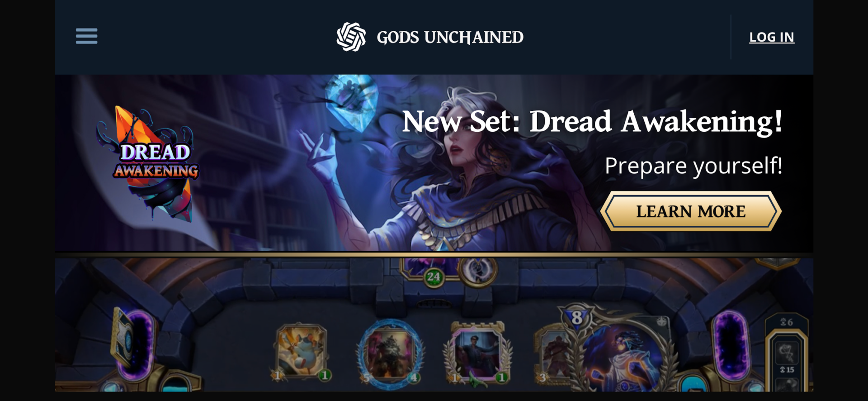The image size is (868, 401).
Task: Click the god power emblem beside 24
Action: 477,271
